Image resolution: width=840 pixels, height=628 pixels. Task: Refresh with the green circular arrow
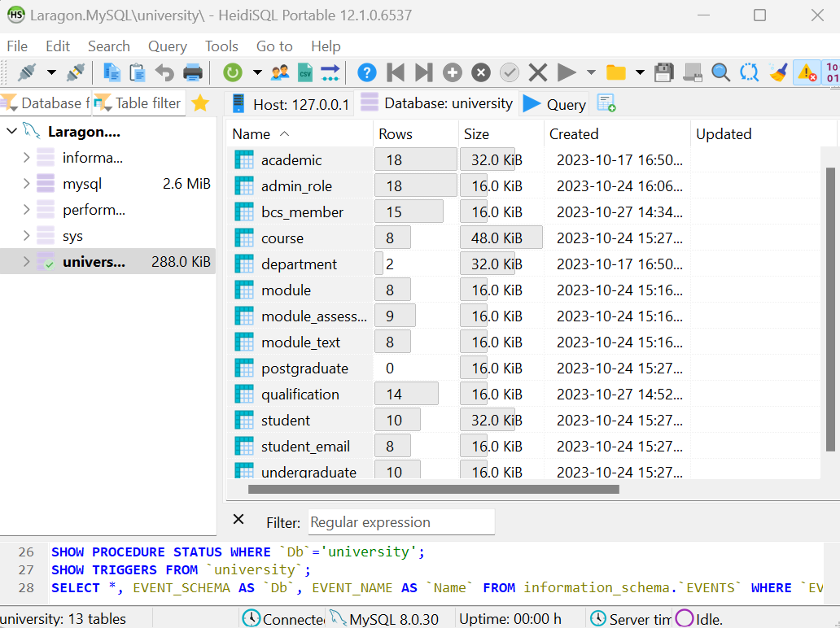(233, 72)
